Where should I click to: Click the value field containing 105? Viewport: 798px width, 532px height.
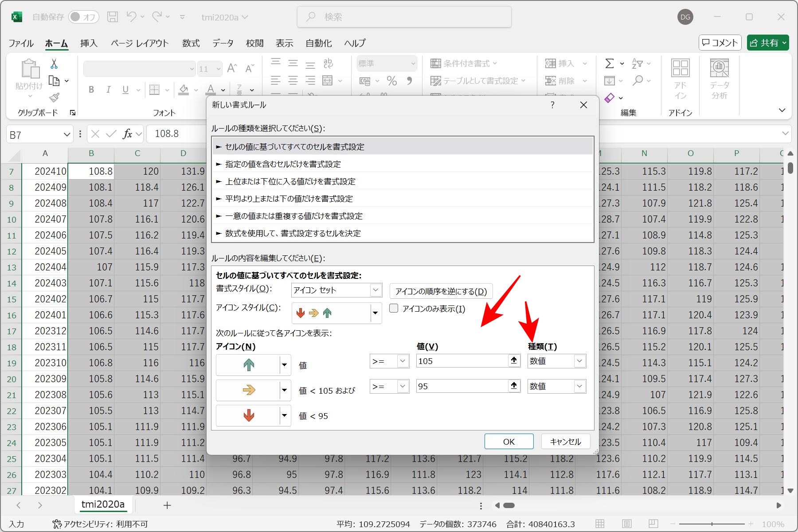point(462,361)
